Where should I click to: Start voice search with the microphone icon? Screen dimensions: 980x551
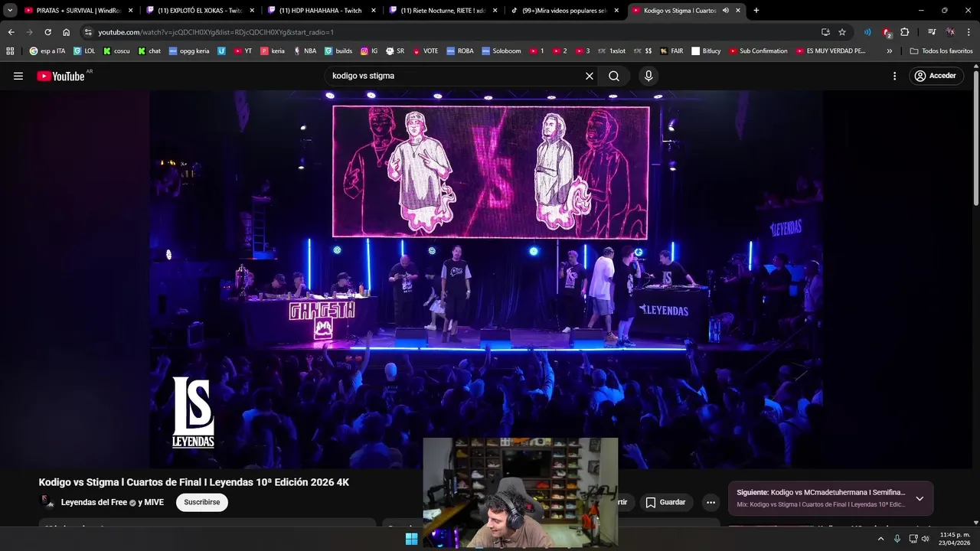pos(648,76)
